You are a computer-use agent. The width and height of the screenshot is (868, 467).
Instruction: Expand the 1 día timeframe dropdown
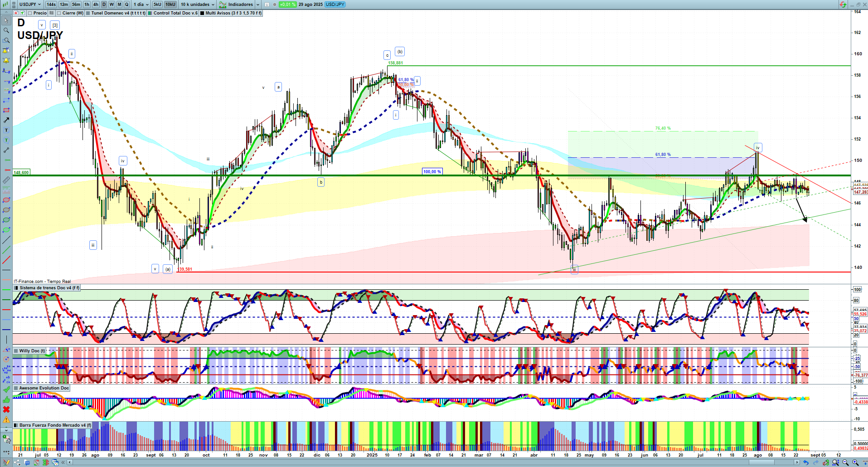coord(141,5)
